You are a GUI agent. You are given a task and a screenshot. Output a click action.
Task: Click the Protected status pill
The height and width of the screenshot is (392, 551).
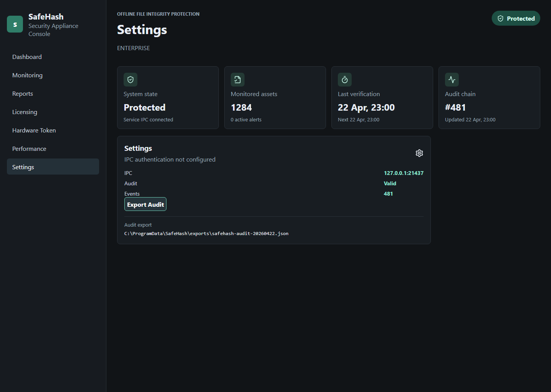[516, 18]
